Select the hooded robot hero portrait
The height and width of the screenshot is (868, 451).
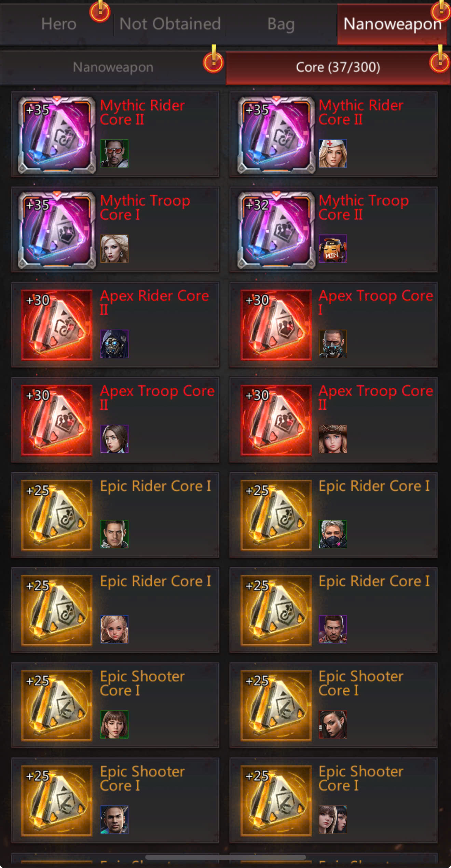coord(114,344)
